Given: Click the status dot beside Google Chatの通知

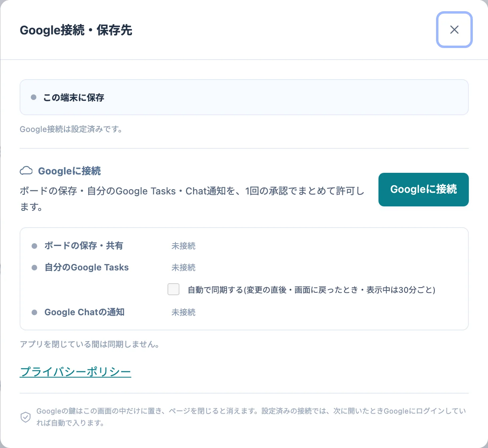Looking at the screenshot, I should pos(34,312).
